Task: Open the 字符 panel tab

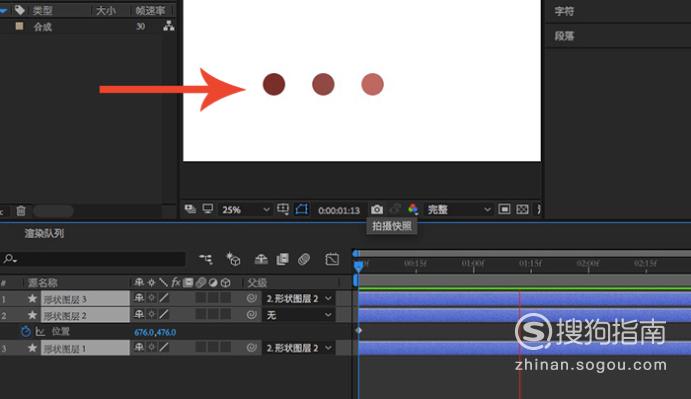Action: click(x=564, y=11)
